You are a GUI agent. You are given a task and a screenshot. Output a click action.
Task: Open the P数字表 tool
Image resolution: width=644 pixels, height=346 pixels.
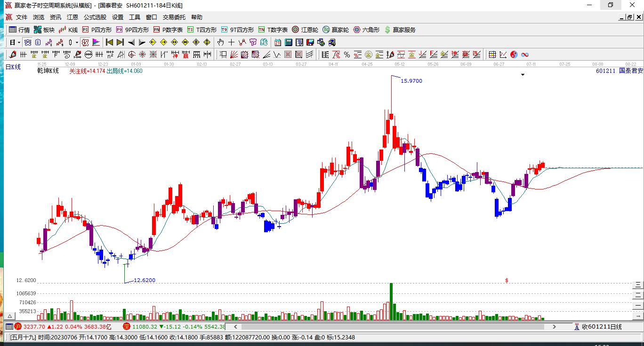point(168,30)
